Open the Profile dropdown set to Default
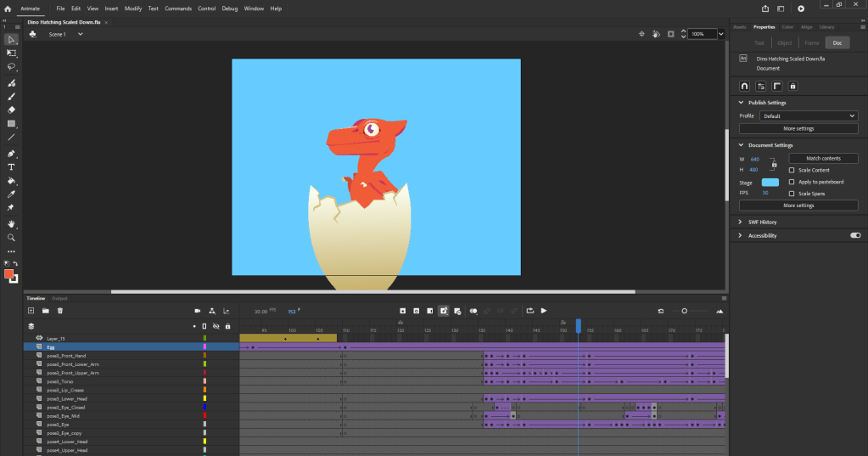The image size is (868, 456). point(809,115)
